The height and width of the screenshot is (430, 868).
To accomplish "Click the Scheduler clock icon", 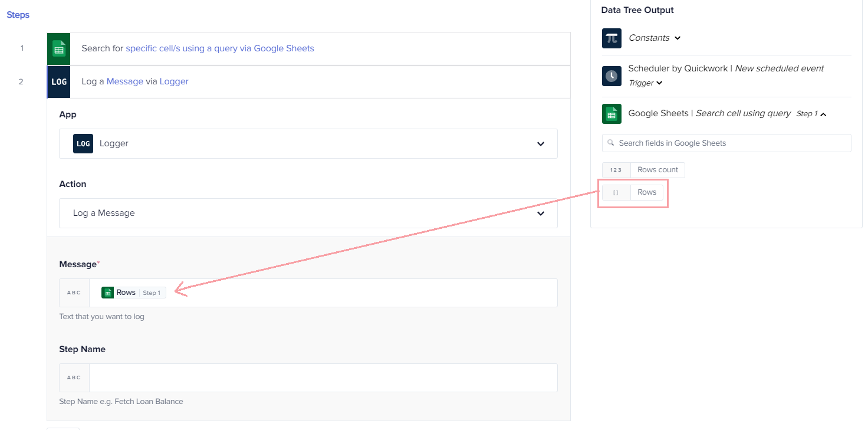I will coord(611,76).
